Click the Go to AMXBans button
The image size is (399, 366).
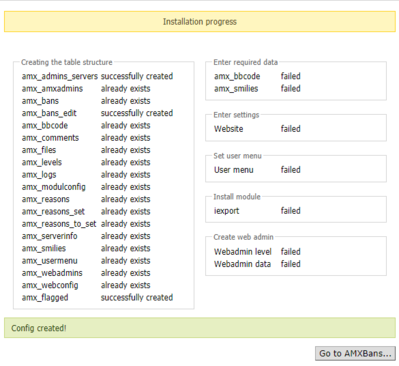point(355,353)
